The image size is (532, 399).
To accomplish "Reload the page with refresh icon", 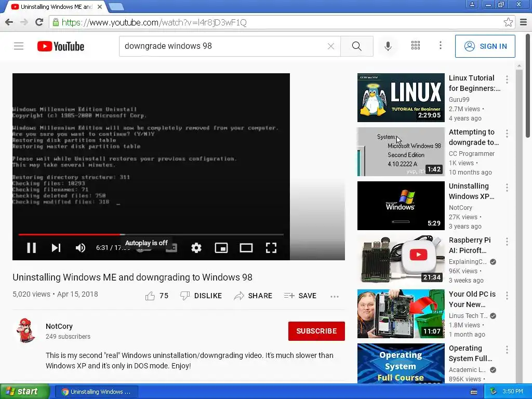I will pos(39,22).
